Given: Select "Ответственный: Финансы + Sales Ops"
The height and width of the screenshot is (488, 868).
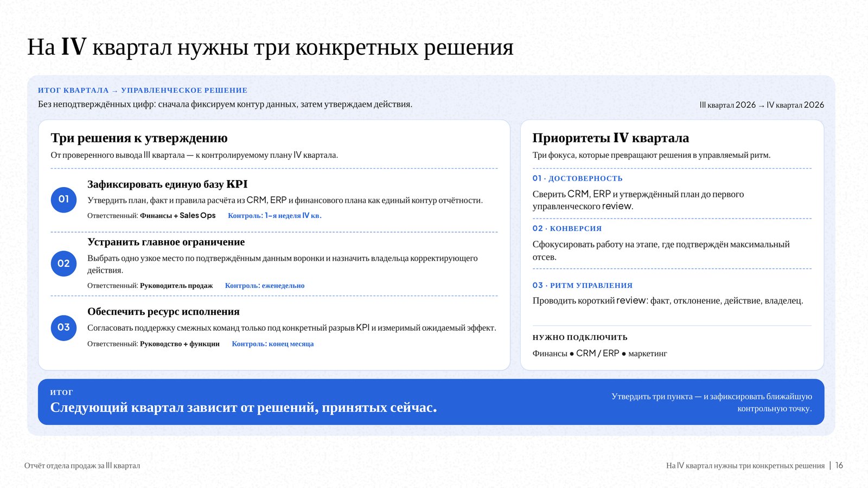Looking at the screenshot, I should (151, 216).
